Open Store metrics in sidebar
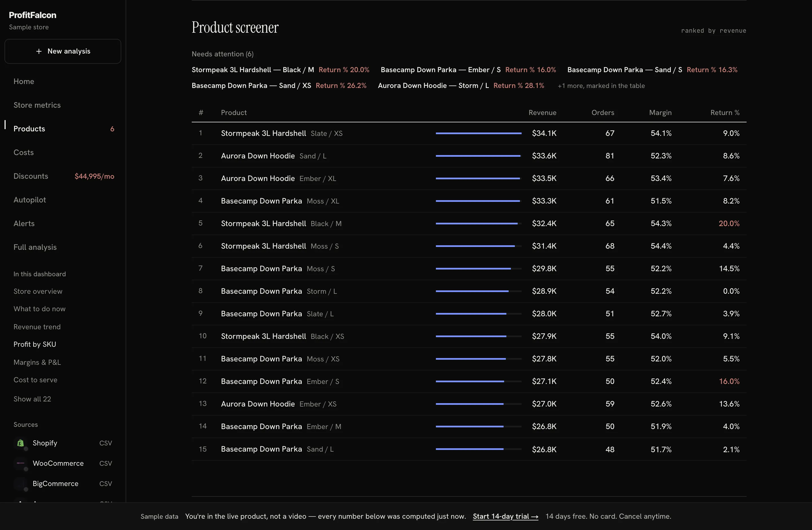812x530 pixels. [x=37, y=105]
